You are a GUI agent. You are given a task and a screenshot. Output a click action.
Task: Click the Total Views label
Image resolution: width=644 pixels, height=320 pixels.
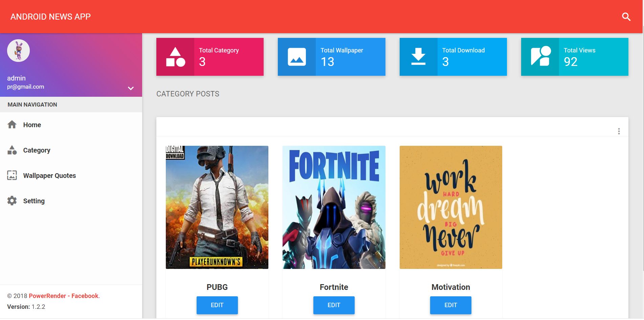tap(579, 50)
